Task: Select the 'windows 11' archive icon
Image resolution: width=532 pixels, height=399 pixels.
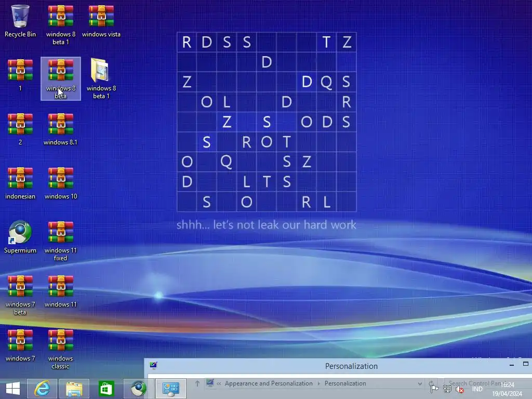Action: 61,291
